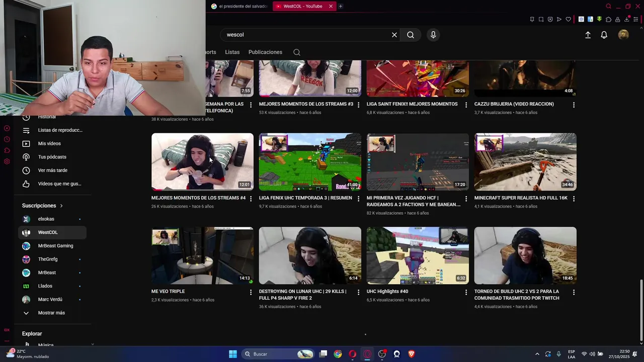
Task: Open options for CAZZU BRUJERIA video
Action: coord(574,105)
